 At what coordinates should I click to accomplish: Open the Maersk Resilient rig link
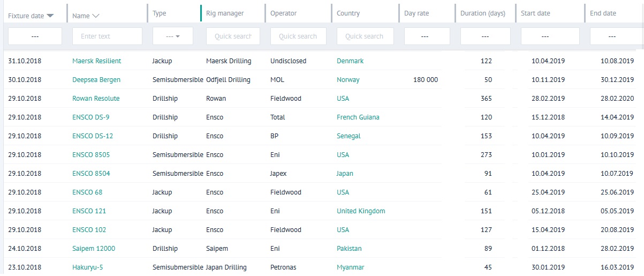coord(96,61)
